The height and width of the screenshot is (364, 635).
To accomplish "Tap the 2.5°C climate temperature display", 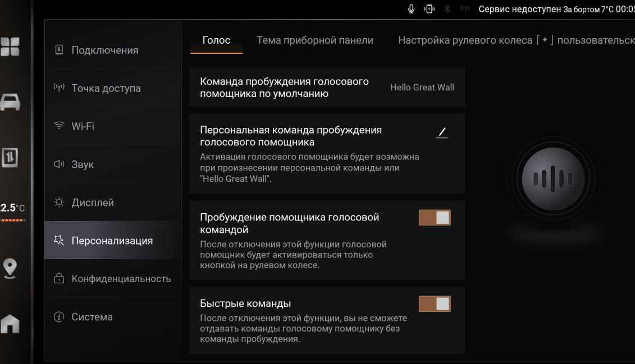I will (12, 209).
